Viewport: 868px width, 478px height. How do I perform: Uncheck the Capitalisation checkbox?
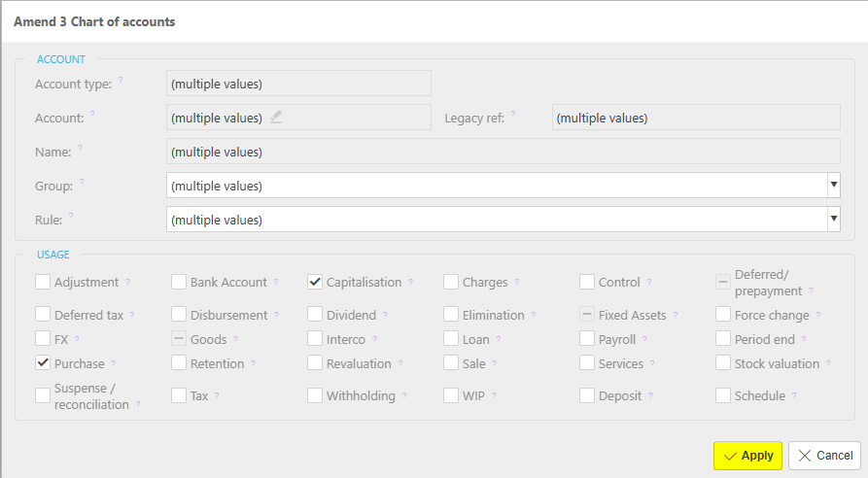tap(315, 283)
